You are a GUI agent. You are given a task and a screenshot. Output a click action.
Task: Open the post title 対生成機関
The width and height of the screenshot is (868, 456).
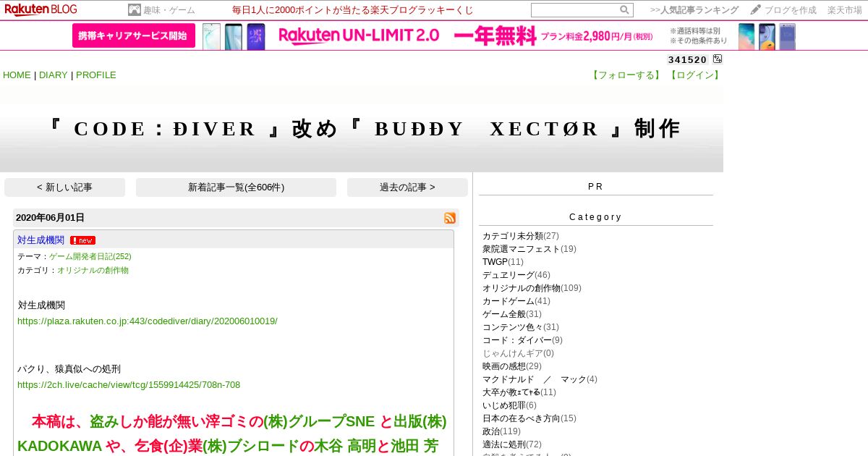point(41,240)
